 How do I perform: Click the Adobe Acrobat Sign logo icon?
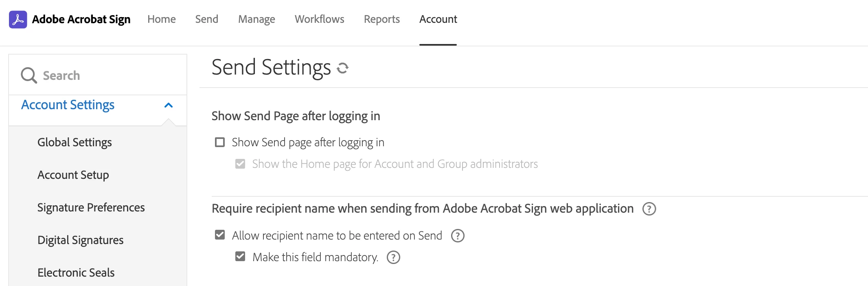pyautogui.click(x=18, y=20)
